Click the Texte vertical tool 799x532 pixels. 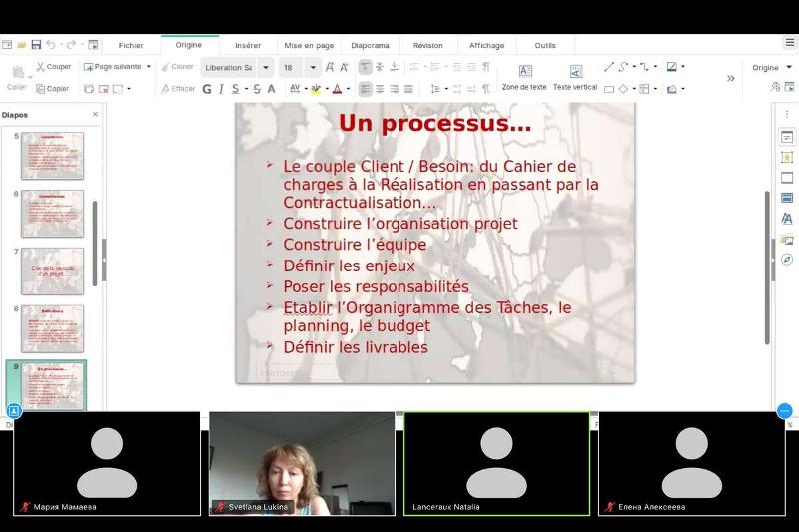coord(575,76)
